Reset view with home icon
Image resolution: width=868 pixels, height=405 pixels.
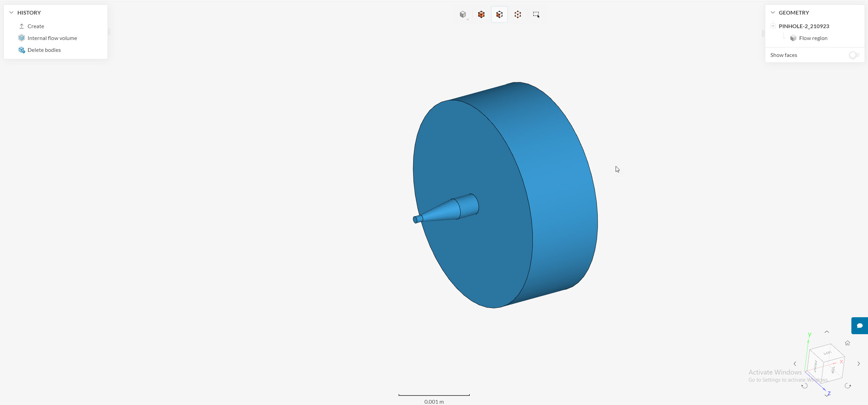point(847,343)
